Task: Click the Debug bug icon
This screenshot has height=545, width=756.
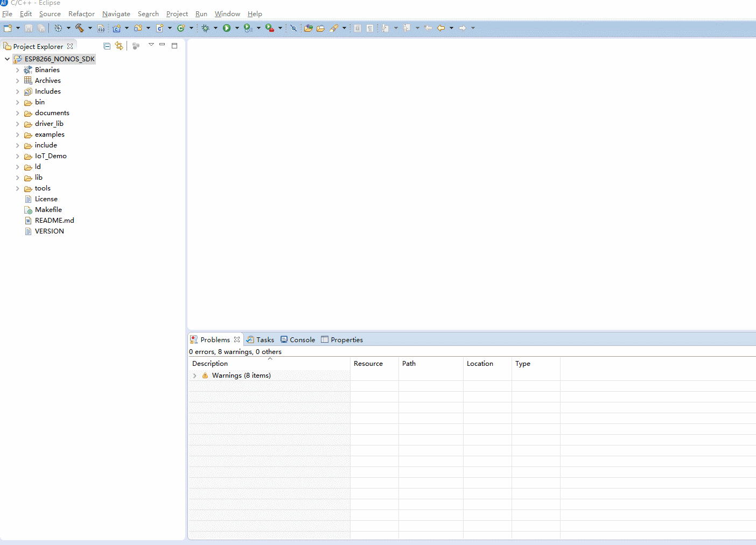Action: point(205,28)
